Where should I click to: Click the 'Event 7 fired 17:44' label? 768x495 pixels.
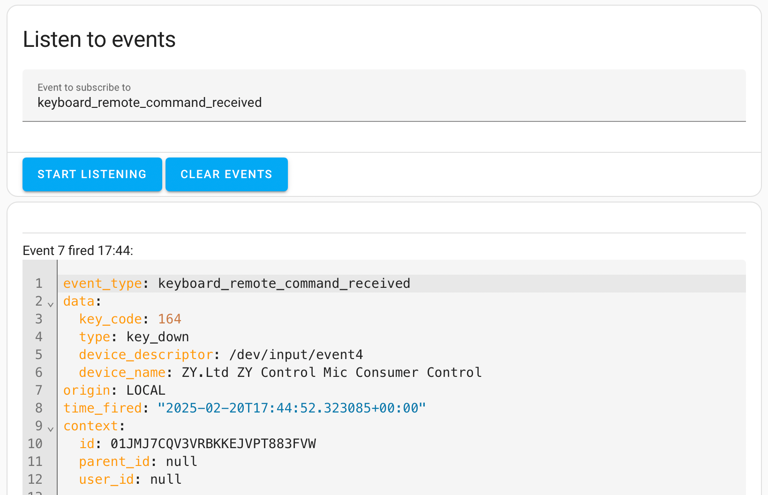[78, 251]
